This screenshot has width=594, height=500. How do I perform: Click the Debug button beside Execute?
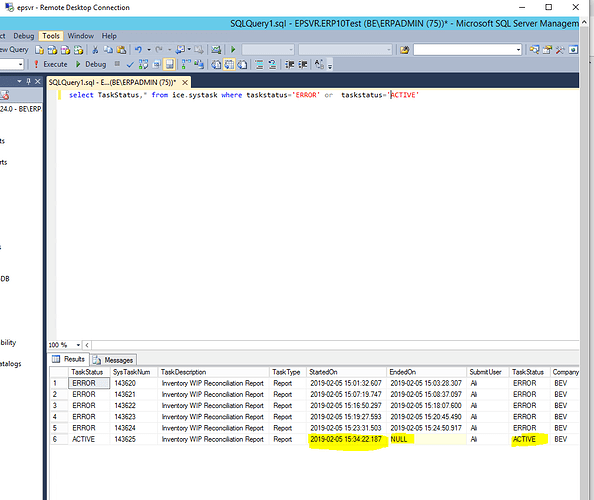coord(91,64)
